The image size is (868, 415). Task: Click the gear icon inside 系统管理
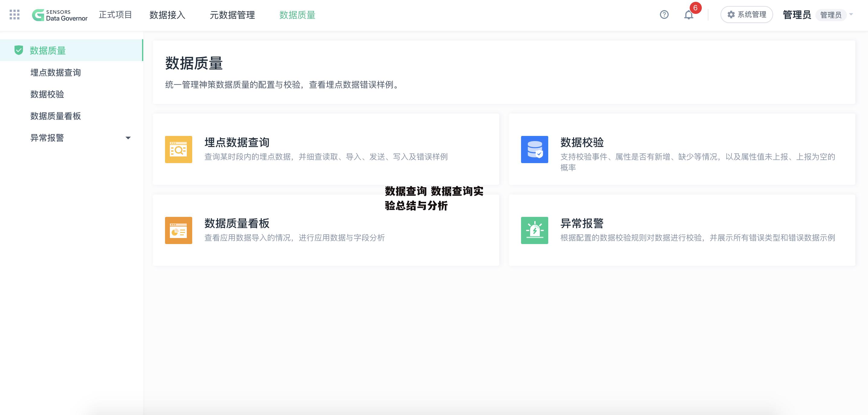click(x=731, y=15)
